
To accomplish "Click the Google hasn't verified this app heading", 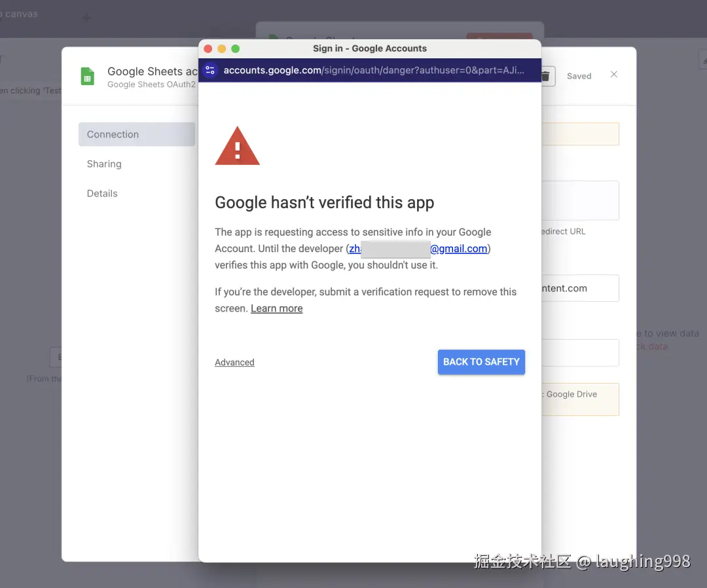I will [324, 202].
